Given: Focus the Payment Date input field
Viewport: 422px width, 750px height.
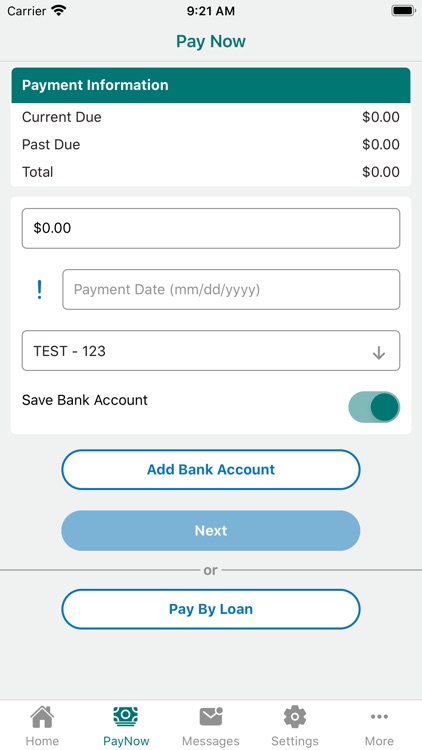Looking at the screenshot, I should (231, 289).
